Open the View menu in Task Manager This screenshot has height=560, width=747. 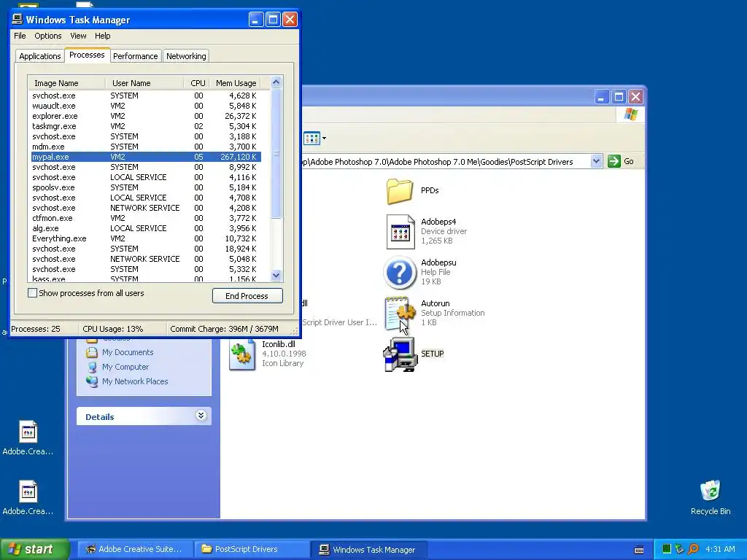78,36
